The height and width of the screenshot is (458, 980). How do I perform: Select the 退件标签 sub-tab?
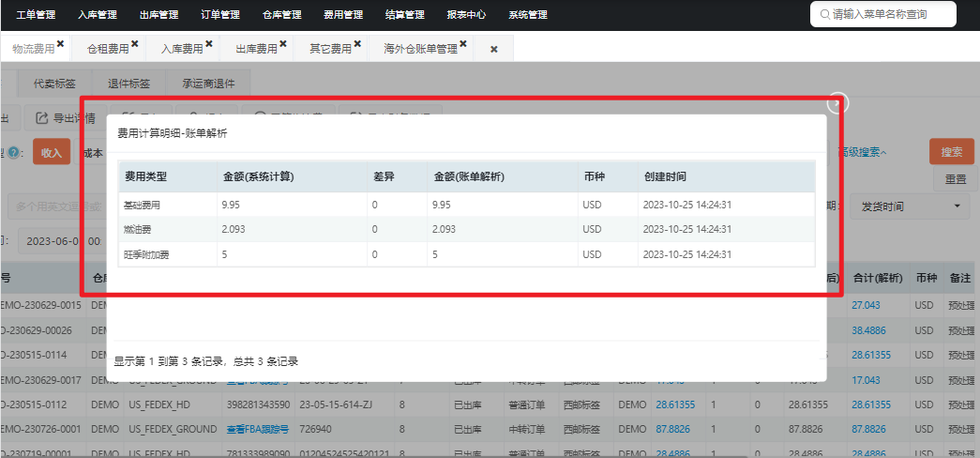(128, 83)
